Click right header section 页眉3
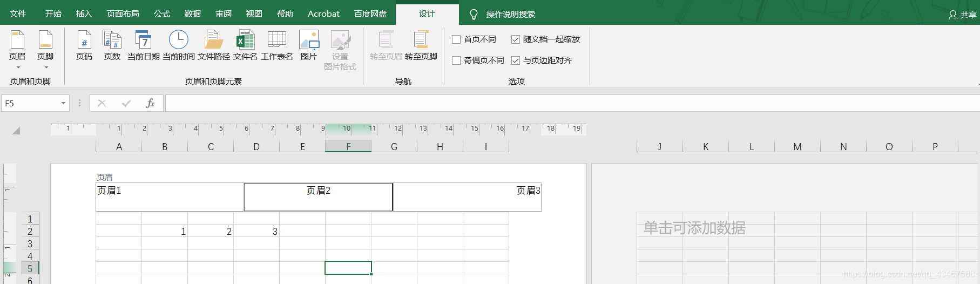Image resolution: width=980 pixels, height=284 pixels. tap(467, 197)
